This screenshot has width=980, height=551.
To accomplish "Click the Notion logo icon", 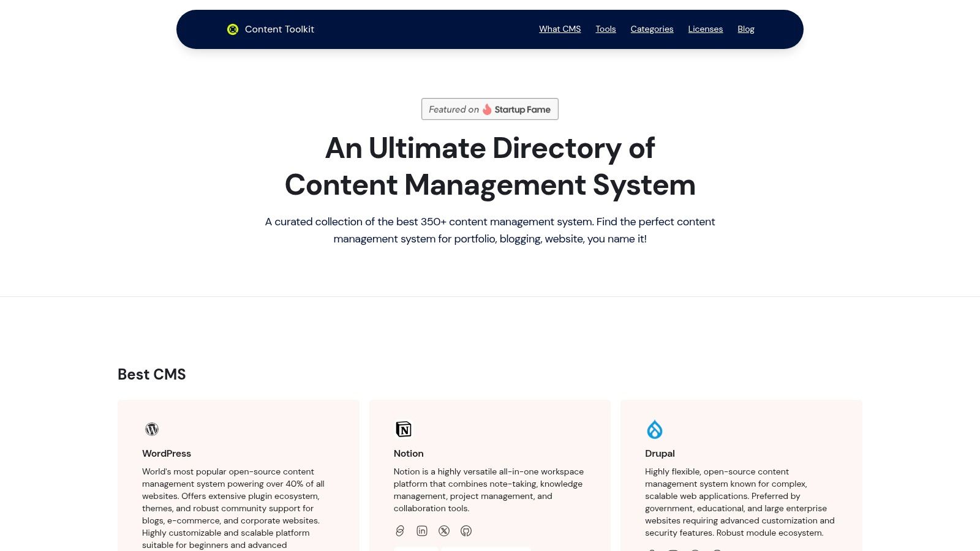I will click(404, 429).
